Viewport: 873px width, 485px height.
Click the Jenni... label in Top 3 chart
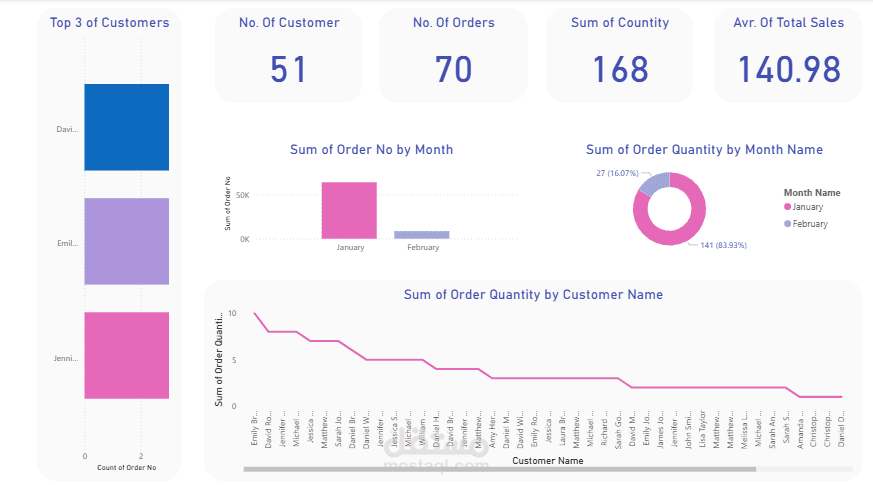pos(66,358)
